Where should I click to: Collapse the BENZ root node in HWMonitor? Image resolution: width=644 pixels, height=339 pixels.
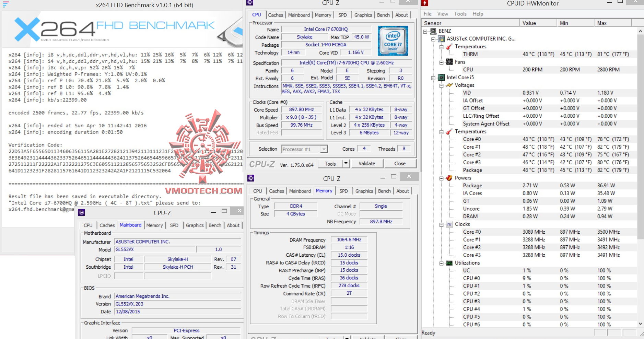tap(425, 31)
